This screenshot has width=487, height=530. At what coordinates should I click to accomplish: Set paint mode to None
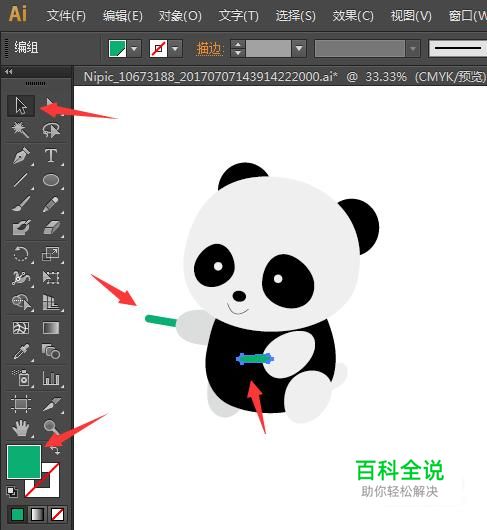pos(57,515)
